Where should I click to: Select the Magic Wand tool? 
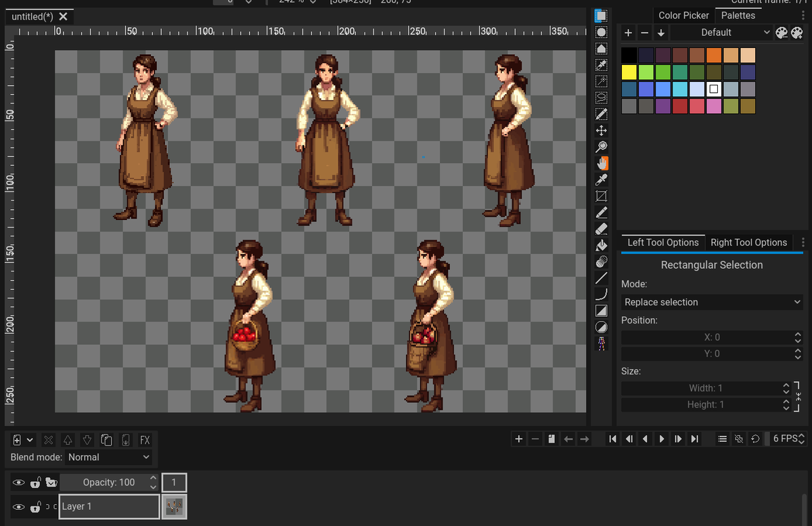pos(601,81)
